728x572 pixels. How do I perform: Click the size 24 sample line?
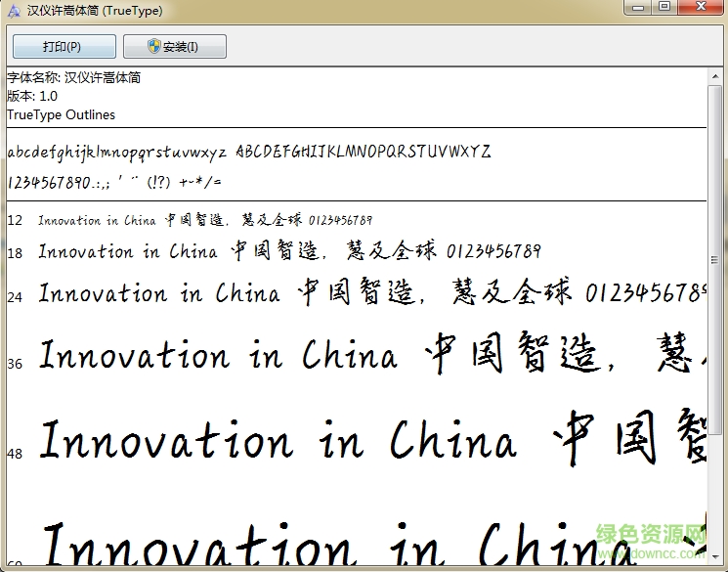tap(357, 292)
